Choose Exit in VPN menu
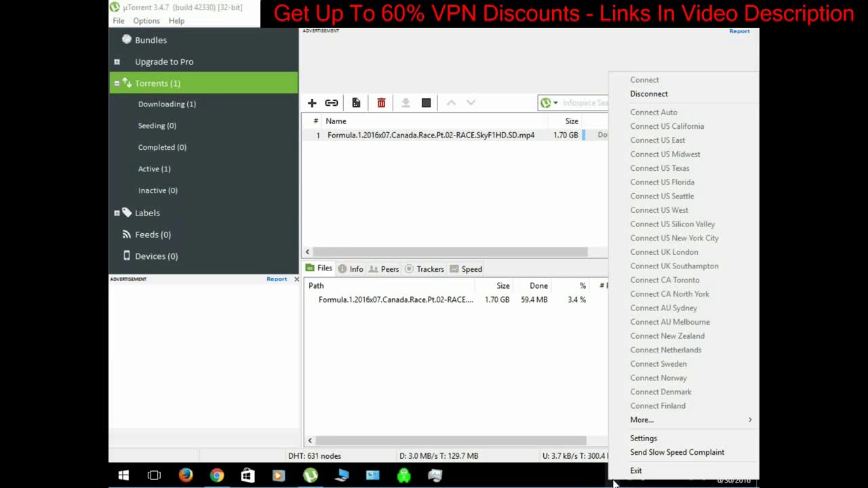Viewport: 868px width, 488px height. pos(635,471)
